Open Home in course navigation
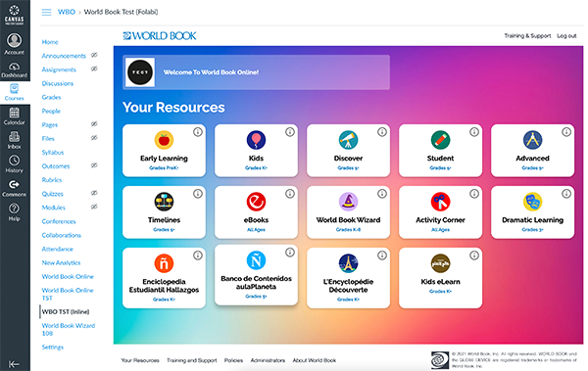 50,42
